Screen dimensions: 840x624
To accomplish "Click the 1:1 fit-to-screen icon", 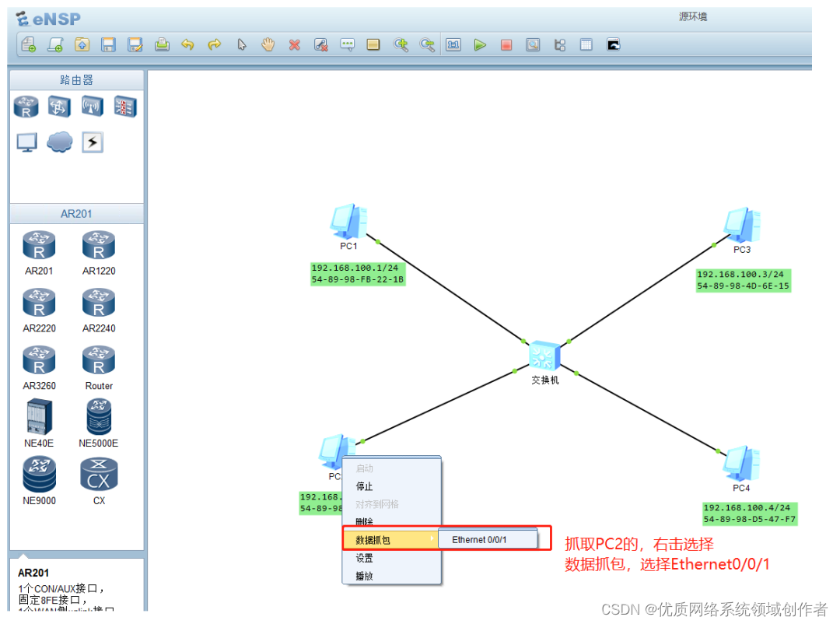I will point(453,44).
